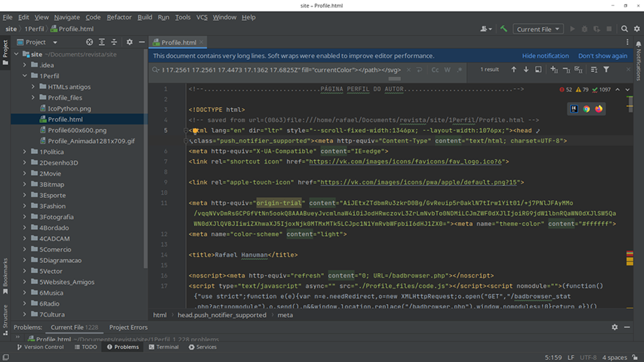
Task: Toggle Notifications sidebar tool window
Action: tap(639, 61)
